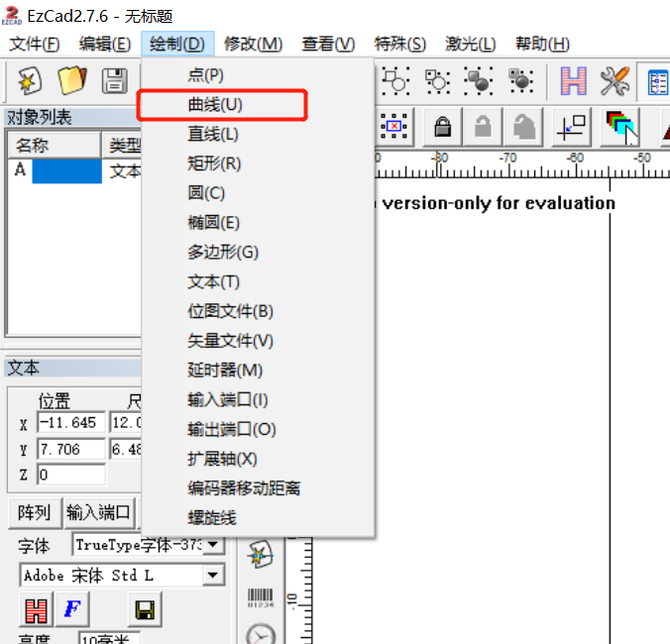Select 直线(L) line menu entry
The image size is (670, 644).
(258, 134)
